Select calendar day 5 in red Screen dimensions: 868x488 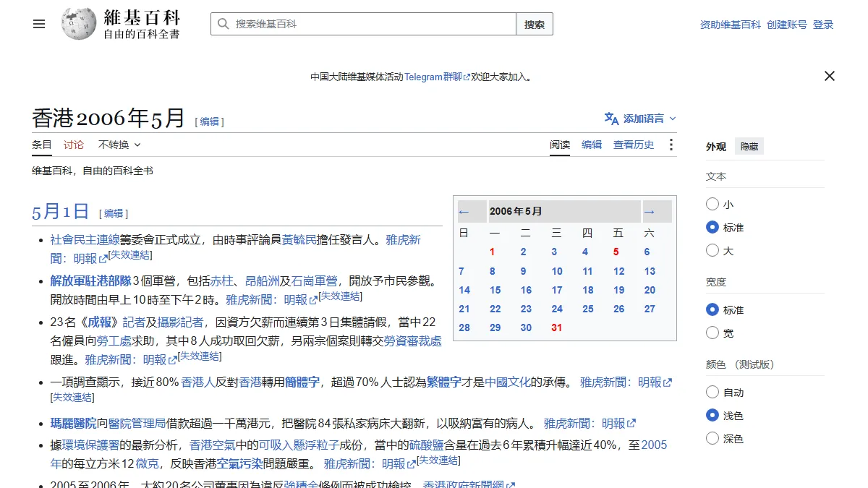[x=616, y=252]
